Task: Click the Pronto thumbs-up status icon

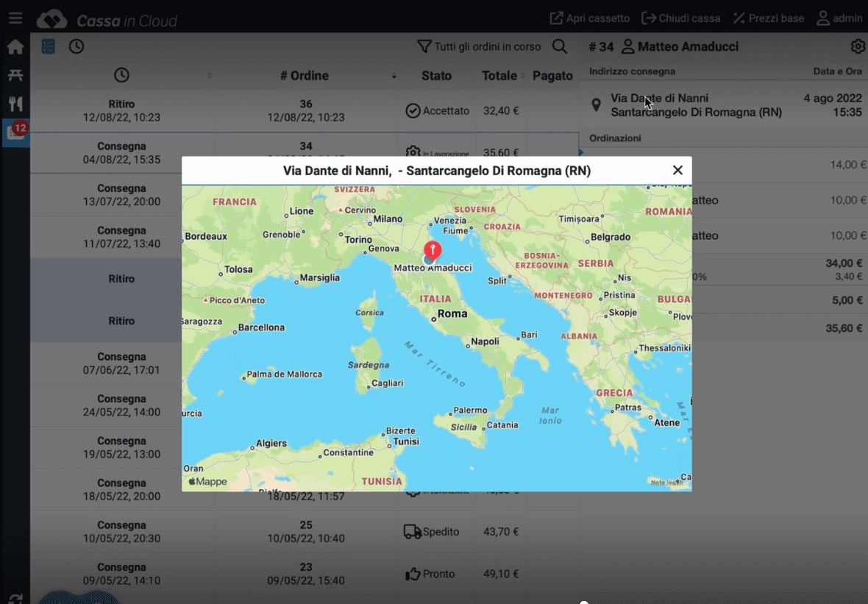Action: pyautogui.click(x=413, y=574)
